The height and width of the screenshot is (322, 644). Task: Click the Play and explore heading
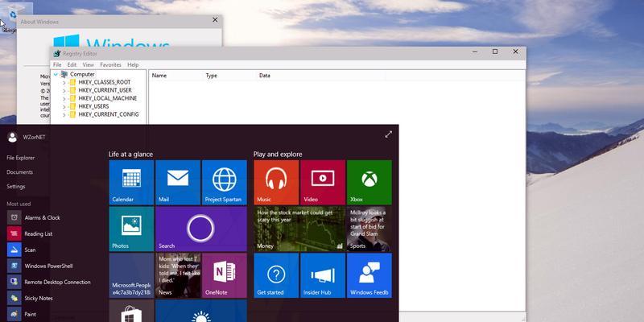tap(278, 155)
